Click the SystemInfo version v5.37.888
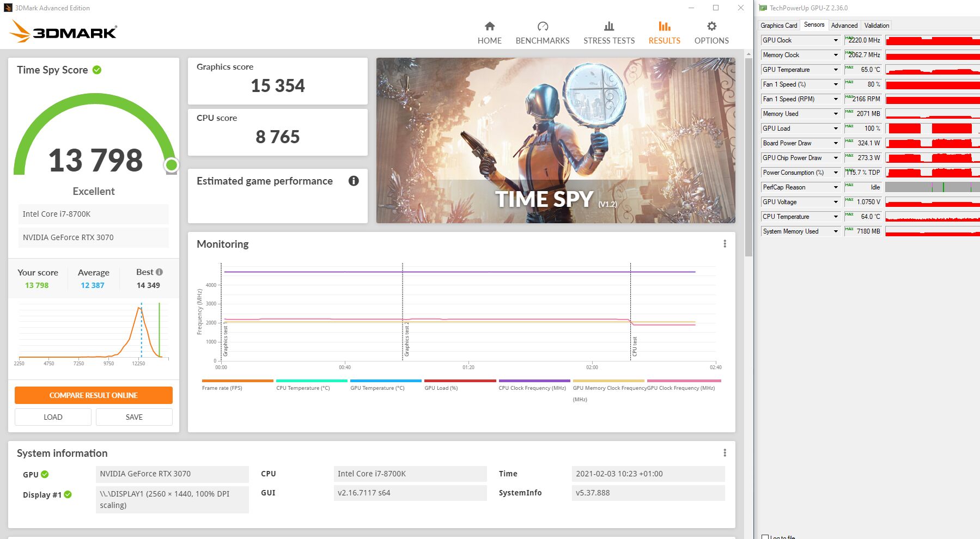The width and height of the screenshot is (980, 539). click(648, 493)
